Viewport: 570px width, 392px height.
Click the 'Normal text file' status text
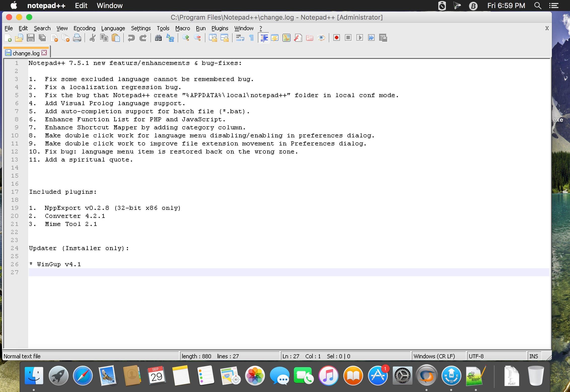point(22,356)
